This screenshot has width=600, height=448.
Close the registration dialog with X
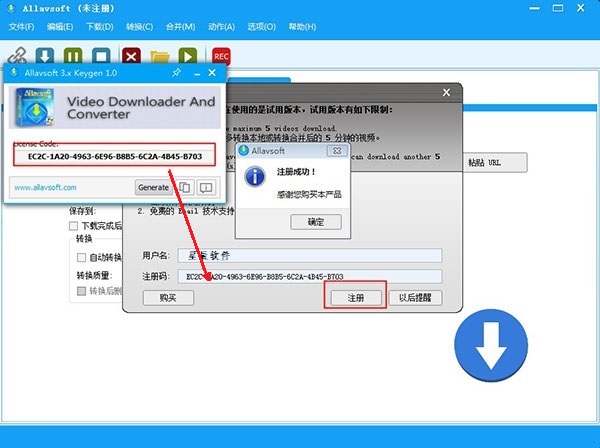click(446, 92)
